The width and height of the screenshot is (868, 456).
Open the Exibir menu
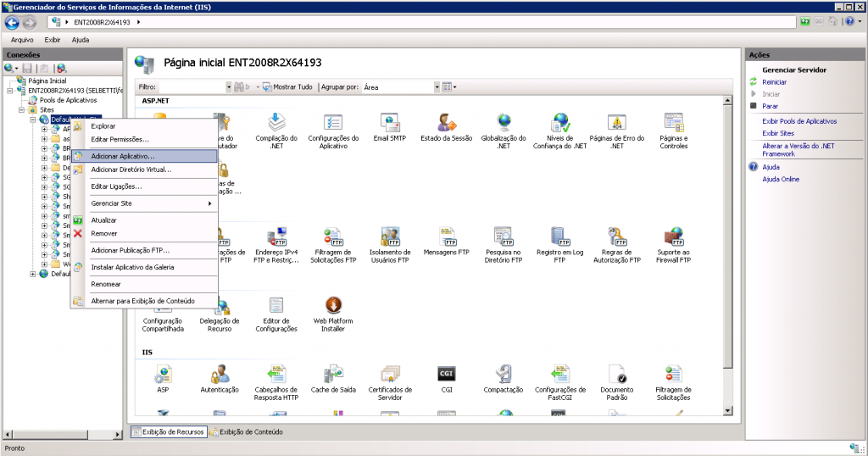(x=53, y=40)
